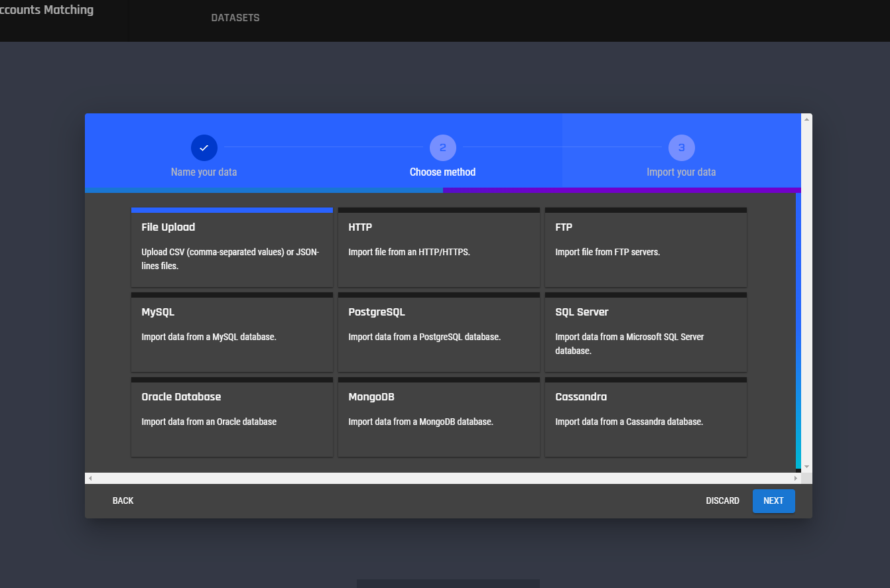The width and height of the screenshot is (890, 588).
Task: Click the step 2 circle icon
Action: point(443,148)
